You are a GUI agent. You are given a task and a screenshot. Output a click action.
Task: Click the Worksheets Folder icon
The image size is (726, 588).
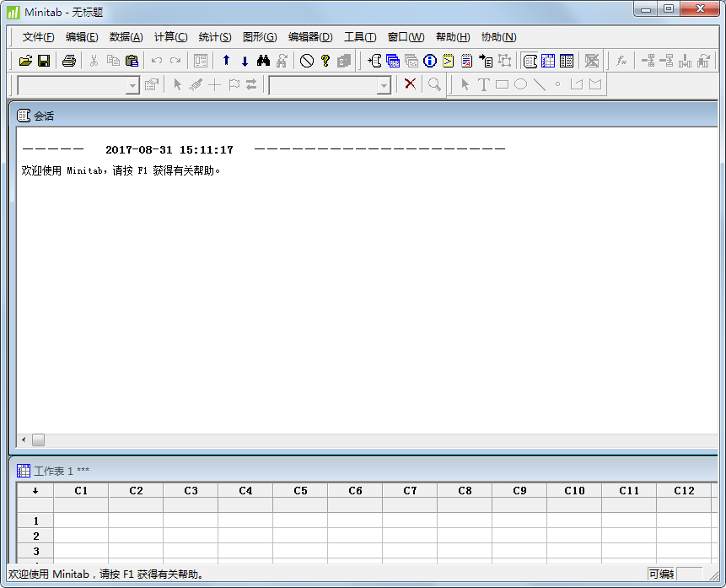[393, 61]
